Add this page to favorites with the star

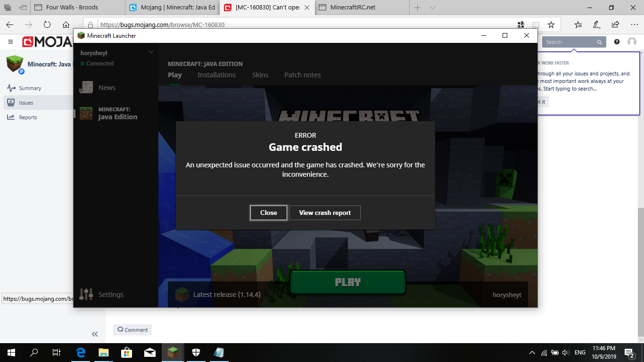[x=551, y=25]
